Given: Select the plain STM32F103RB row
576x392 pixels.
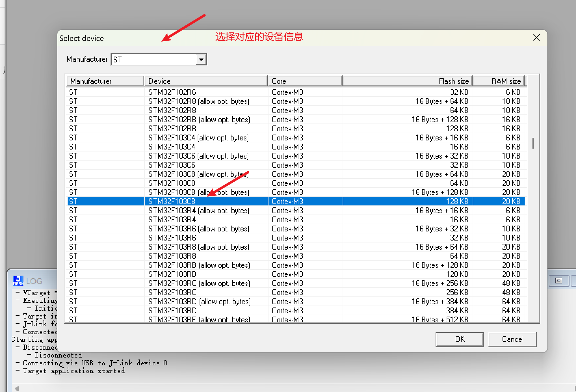Looking at the screenshot, I should coord(296,274).
